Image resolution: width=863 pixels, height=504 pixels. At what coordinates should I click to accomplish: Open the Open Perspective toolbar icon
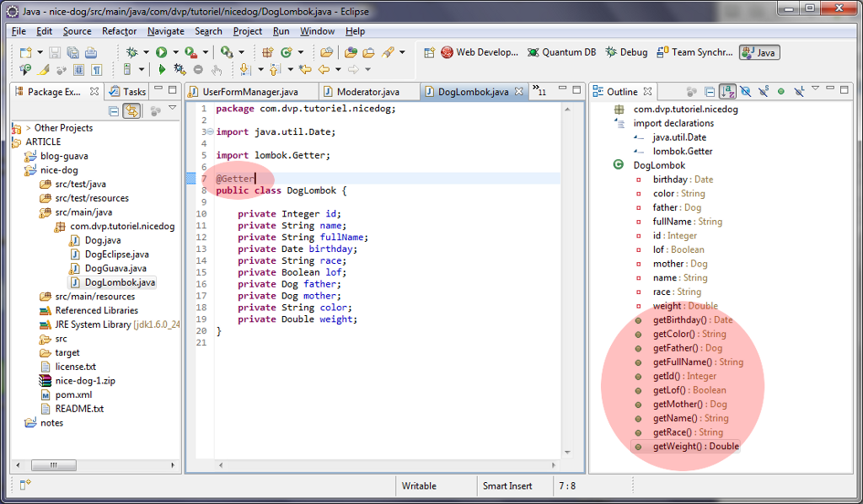coord(429,52)
